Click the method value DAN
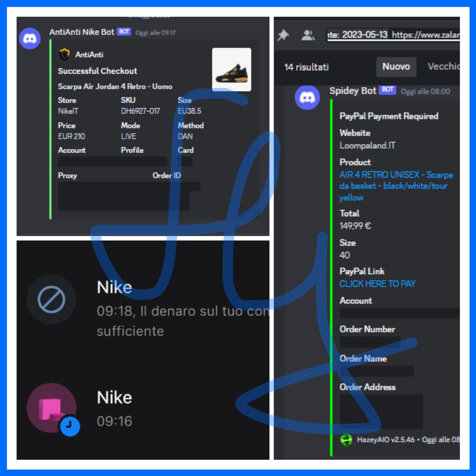 [x=185, y=136]
